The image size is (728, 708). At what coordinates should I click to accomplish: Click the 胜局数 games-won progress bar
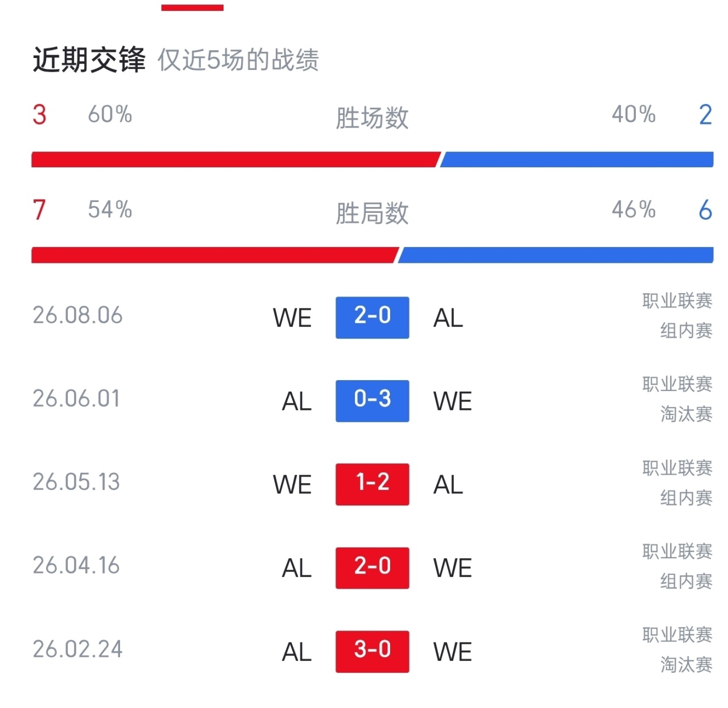(x=372, y=255)
